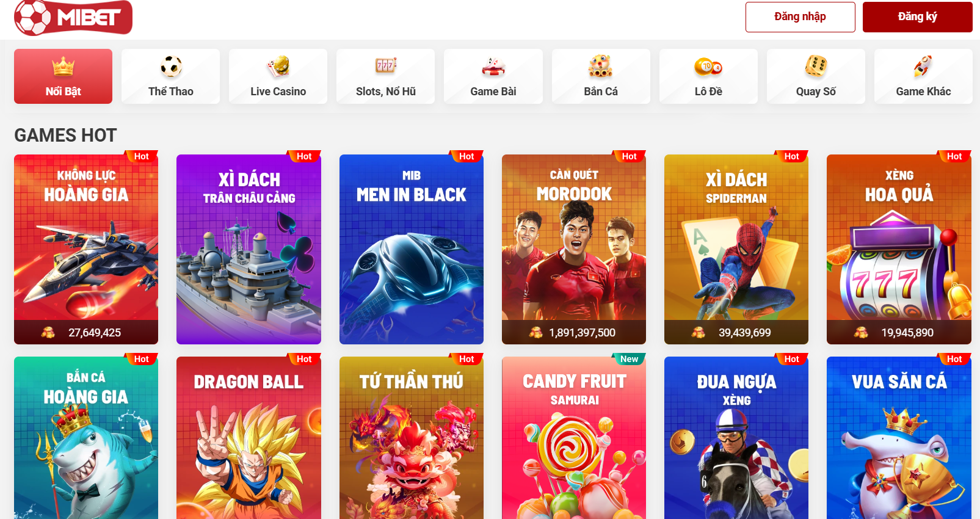Launch Xèng Hoa Quả slot game
The height and width of the screenshot is (519, 980).
tap(899, 249)
